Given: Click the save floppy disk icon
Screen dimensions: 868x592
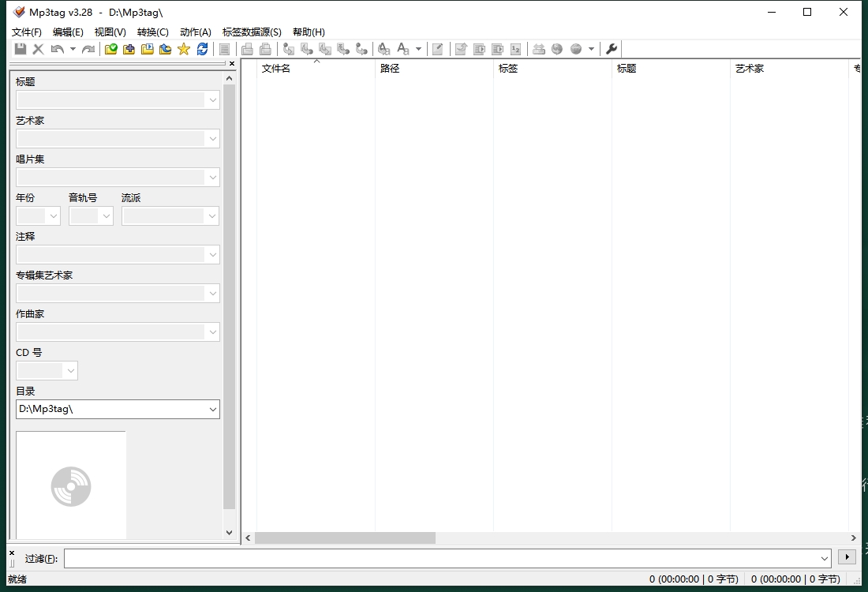Looking at the screenshot, I should (21, 49).
